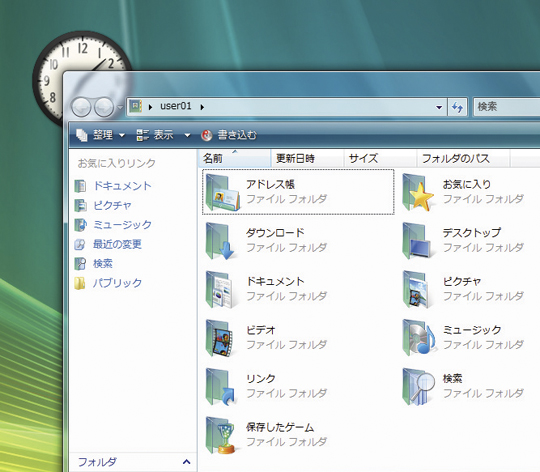Click user01 in the address path
This screenshot has height=472, width=540.
pos(176,106)
